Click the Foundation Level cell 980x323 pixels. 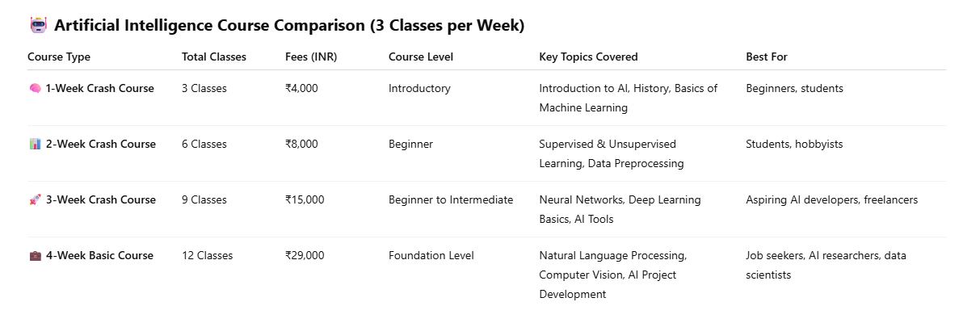[x=431, y=256]
